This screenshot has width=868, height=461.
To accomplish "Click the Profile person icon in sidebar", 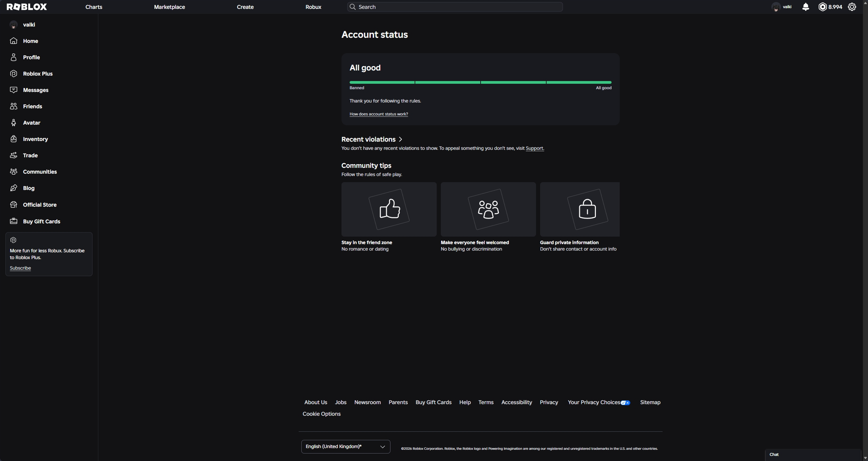I will pos(14,57).
